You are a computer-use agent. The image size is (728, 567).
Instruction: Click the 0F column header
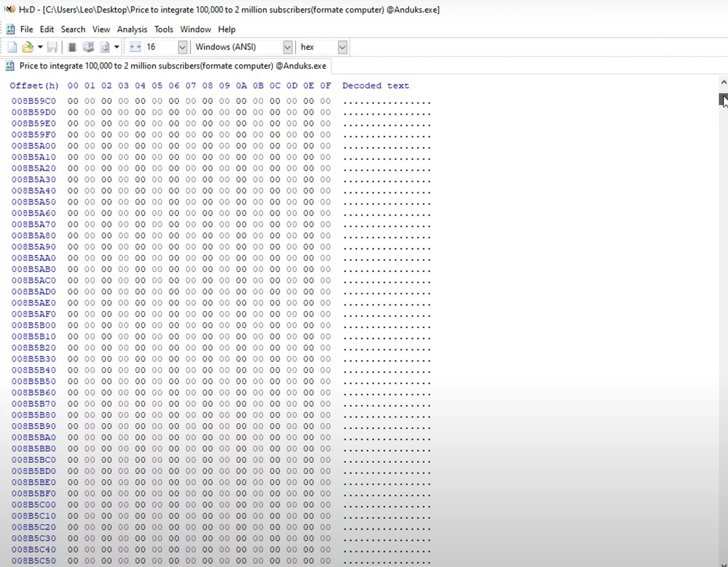click(325, 85)
